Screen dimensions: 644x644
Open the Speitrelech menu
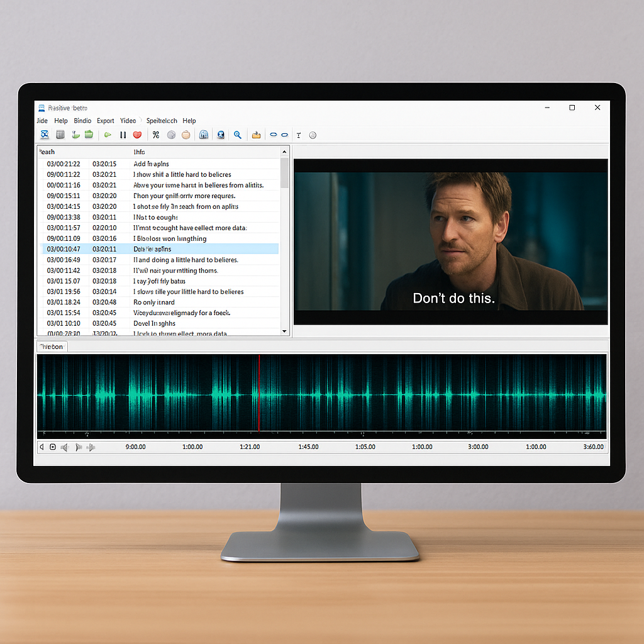point(162,121)
